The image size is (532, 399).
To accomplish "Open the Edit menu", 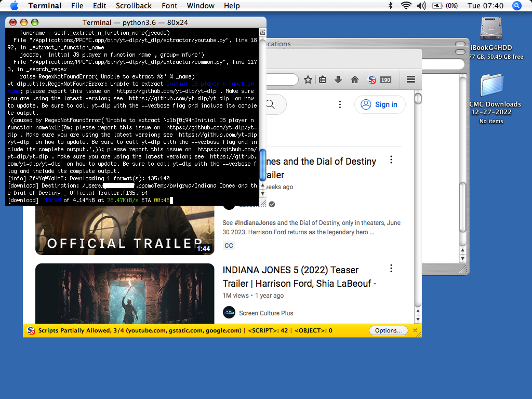I will click(99, 6).
